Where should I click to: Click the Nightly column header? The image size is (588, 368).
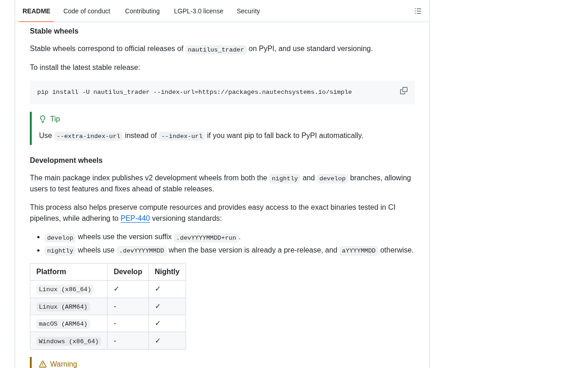(x=167, y=272)
